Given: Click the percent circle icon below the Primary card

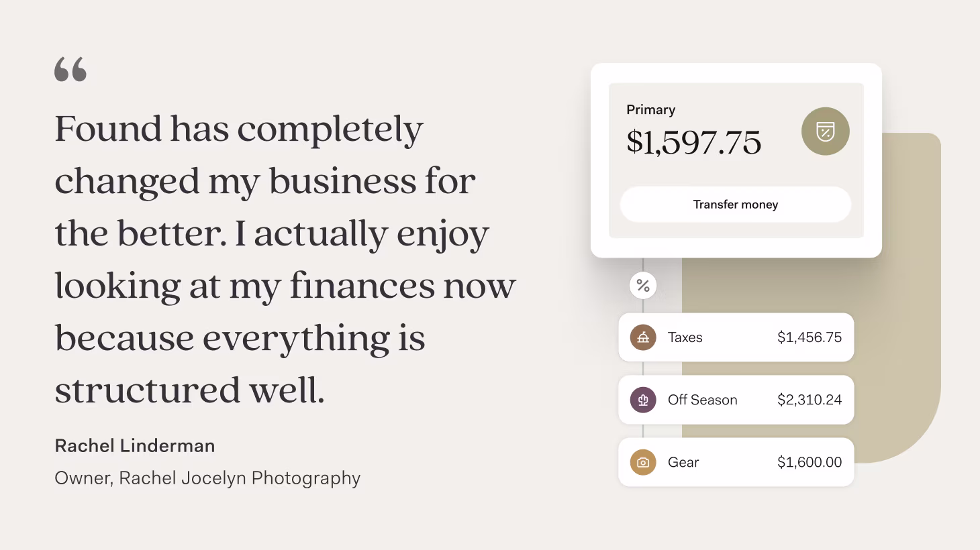Looking at the screenshot, I should (x=643, y=286).
